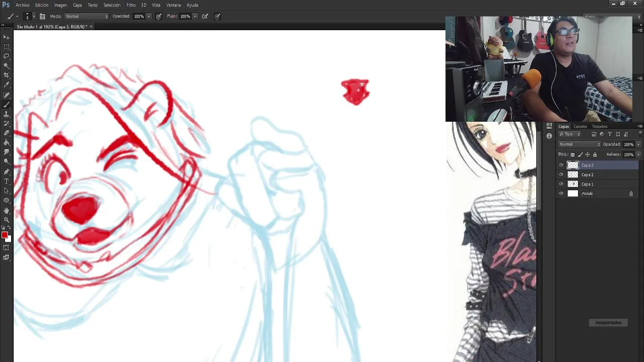Select the Rectangular Marquee tool

click(7, 47)
